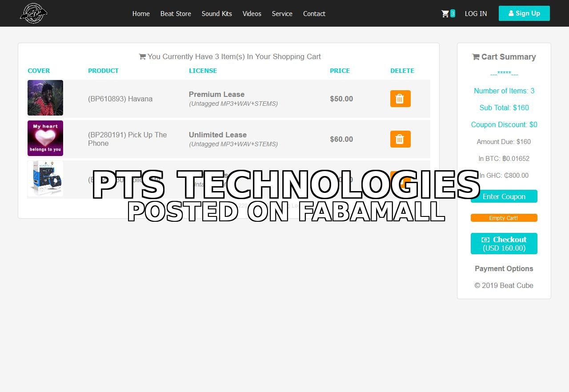Click the LOG IN link

pyautogui.click(x=476, y=14)
